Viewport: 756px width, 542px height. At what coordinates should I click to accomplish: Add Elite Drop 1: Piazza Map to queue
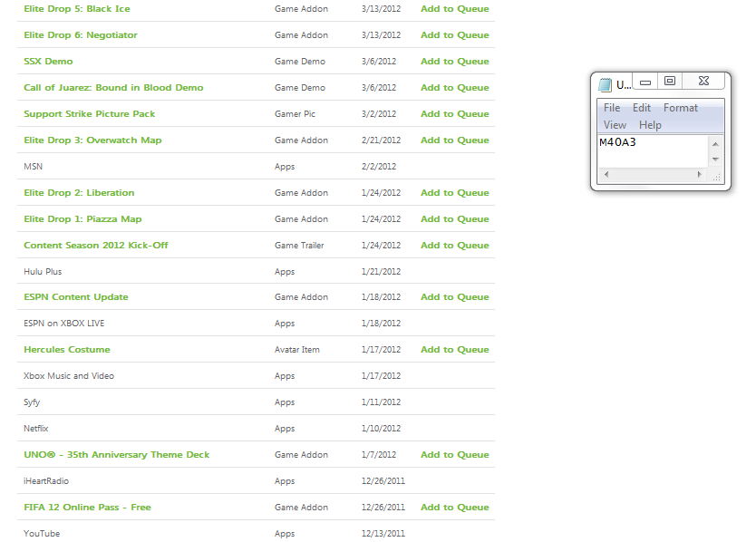click(455, 219)
